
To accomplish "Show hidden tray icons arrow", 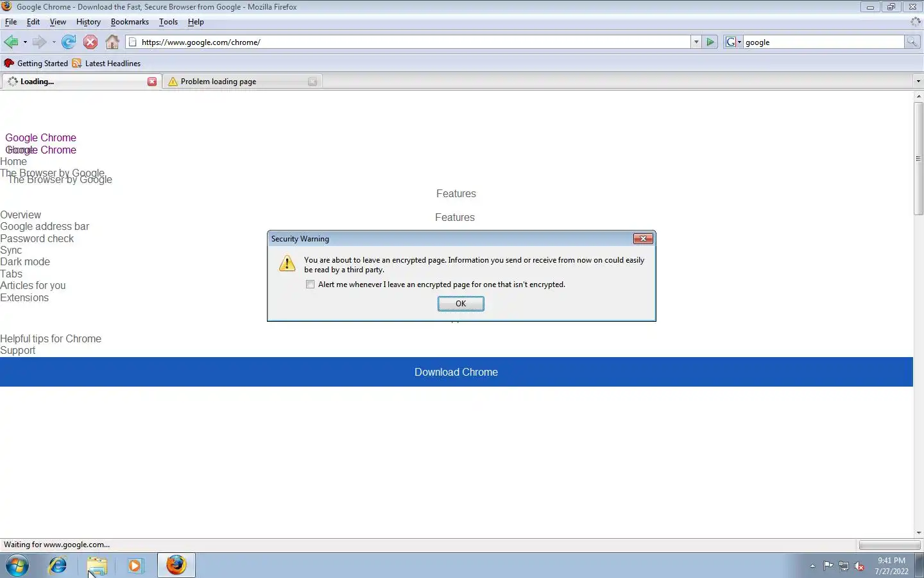I will tap(812, 566).
